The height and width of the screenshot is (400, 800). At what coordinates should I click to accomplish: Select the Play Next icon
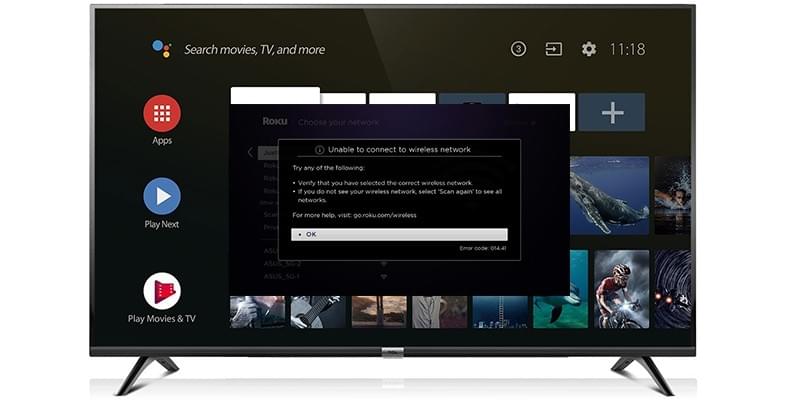pos(162,195)
